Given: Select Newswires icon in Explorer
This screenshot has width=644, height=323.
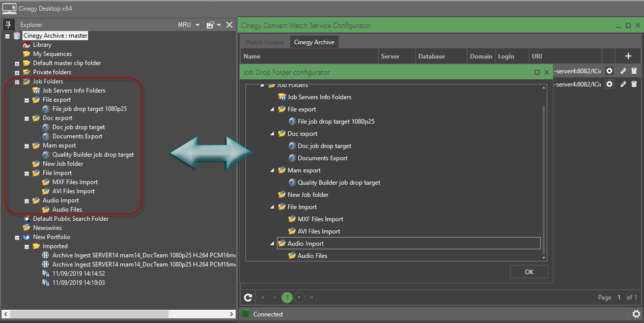Looking at the screenshot, I should (26, 228).
